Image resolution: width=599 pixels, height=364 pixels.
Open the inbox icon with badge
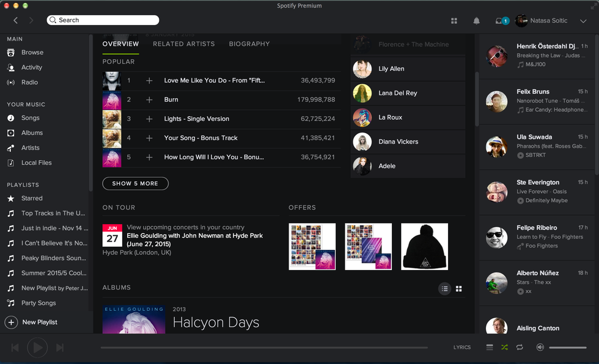[501, 21]
